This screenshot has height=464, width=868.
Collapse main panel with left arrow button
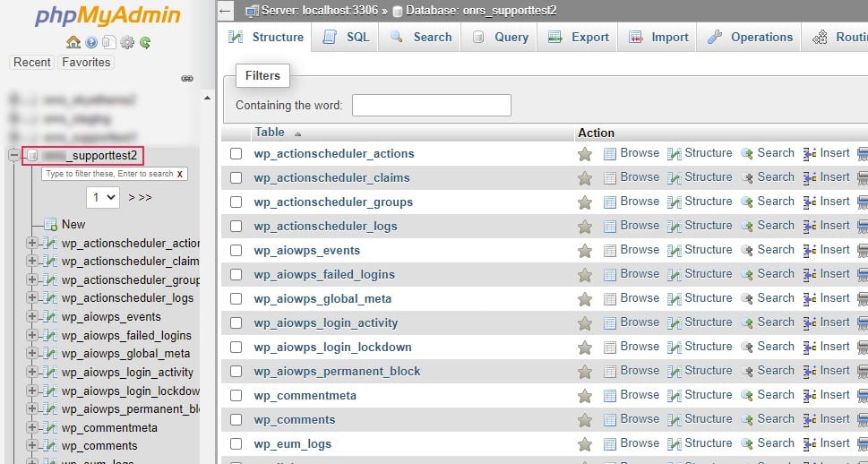224,11
